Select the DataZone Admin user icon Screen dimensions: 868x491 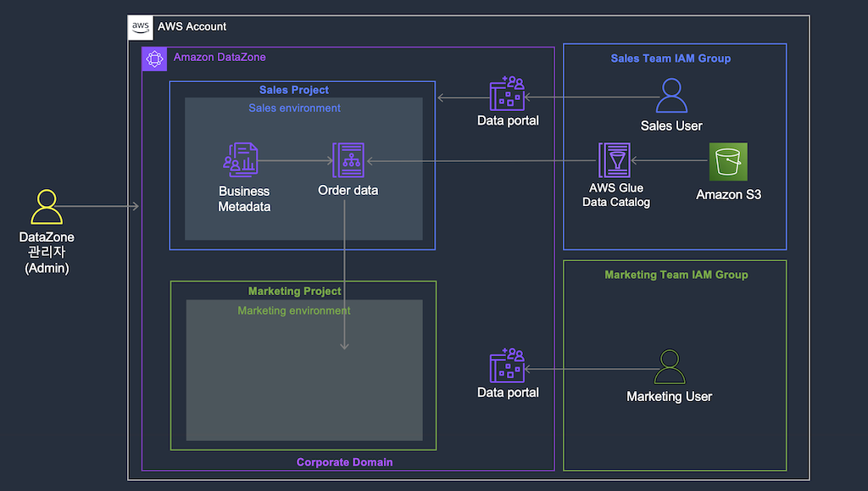(x=47, y=207)
